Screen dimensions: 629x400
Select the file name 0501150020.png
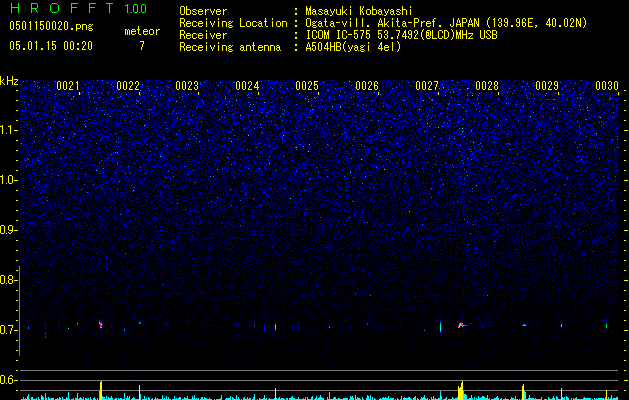click(x=51, y=26)
